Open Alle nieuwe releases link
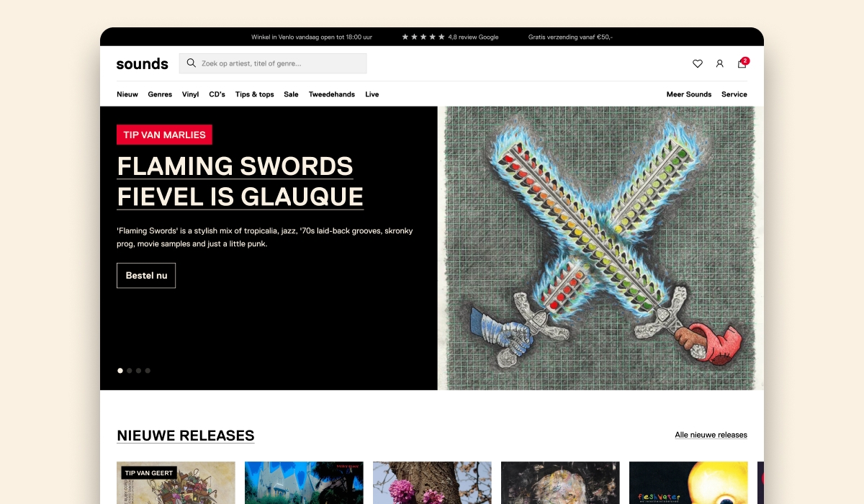This screenshot has width=864, height=504. (711, 435)
